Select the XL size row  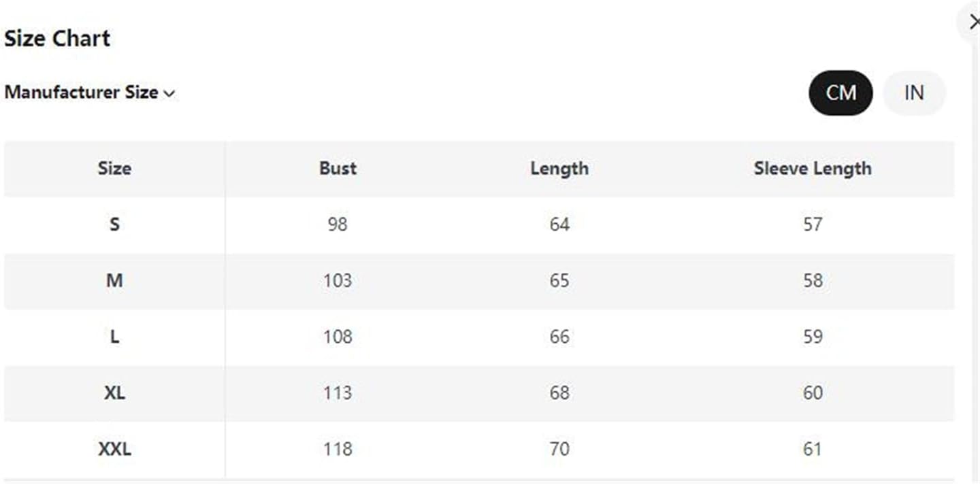point(114,392)
